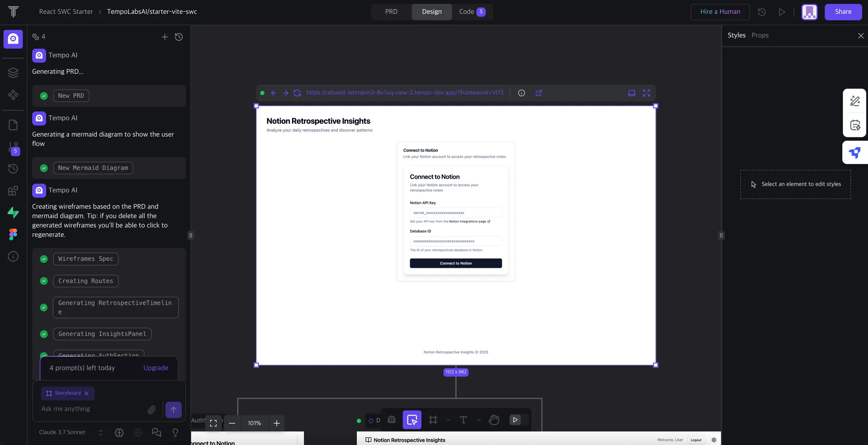Screen dimensions: 868x445
Task: Select the Text tool in canvas toolbar
Action: pyautogui.click(x=463, y=420)
